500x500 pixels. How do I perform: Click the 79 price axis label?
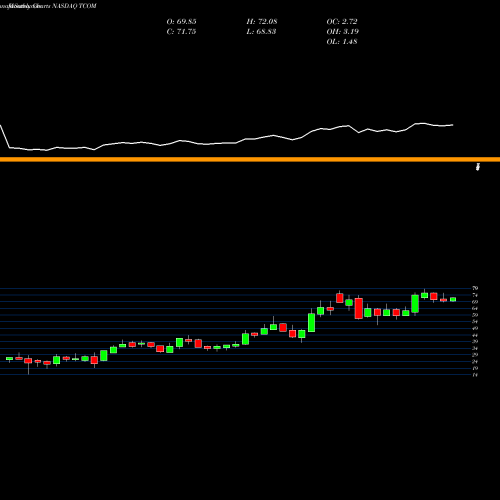(x=475, y=288)
